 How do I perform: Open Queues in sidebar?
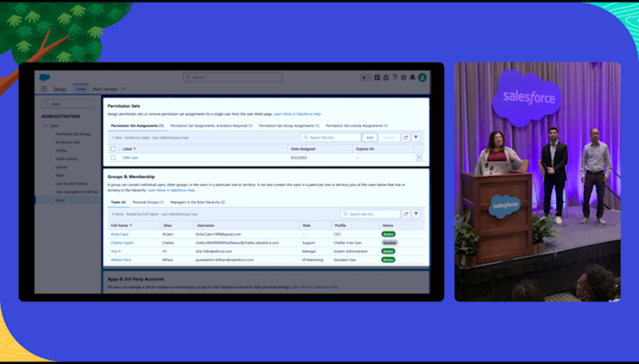click(61, 167)
